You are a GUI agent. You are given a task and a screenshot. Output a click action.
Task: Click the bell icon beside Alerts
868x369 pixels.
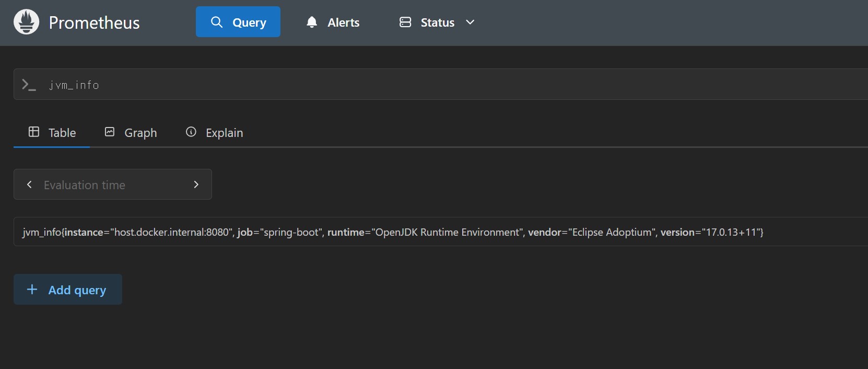pyautogui.click(x=312, y=22)
